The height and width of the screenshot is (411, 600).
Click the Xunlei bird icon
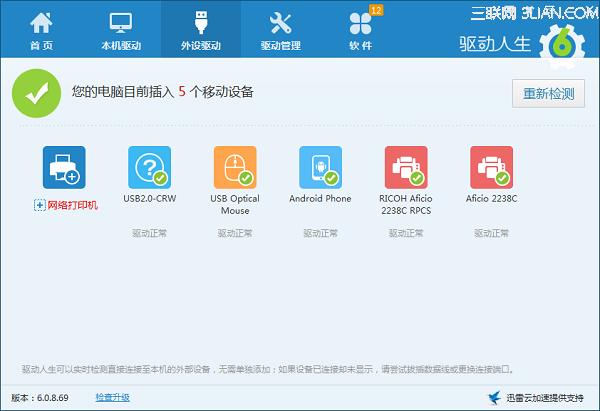(x=494, y=398)
